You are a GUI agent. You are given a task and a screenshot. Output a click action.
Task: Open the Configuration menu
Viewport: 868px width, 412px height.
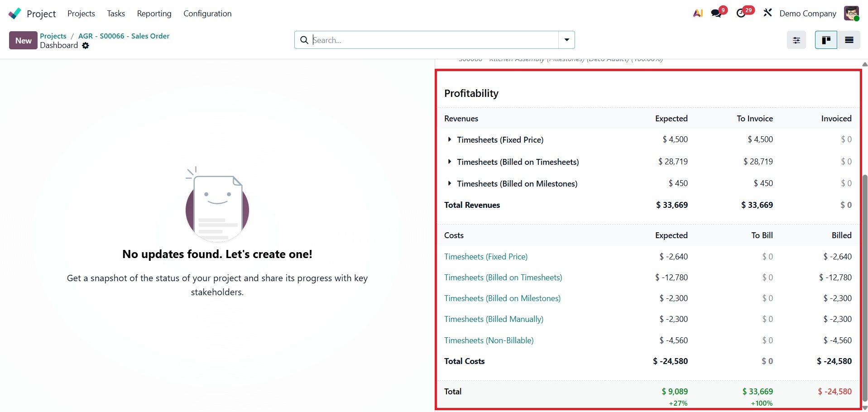click(x=207, y=14)
